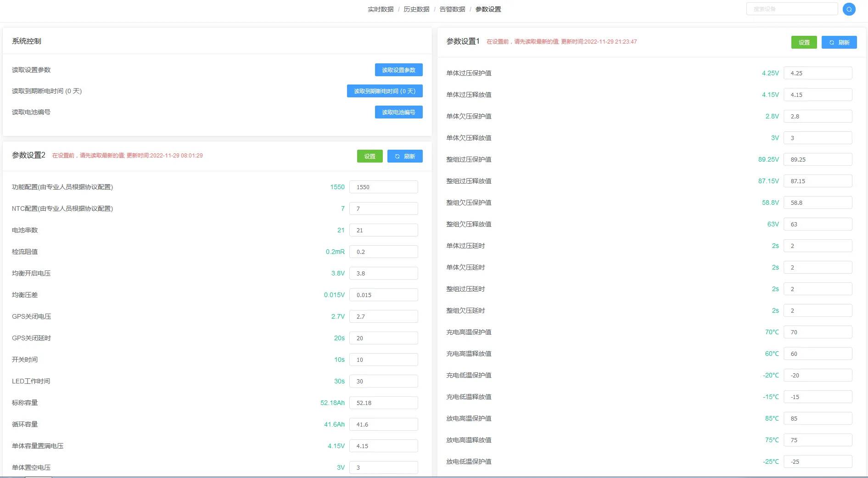
Task: Click 刷新 refresh button in 参数设置2
Action: (404, 156)
